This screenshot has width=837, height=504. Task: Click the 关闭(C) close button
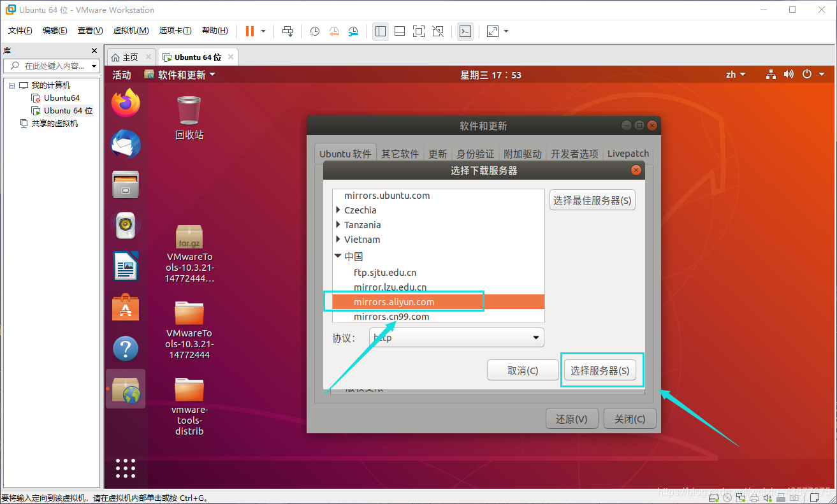[x=630, y=419]
